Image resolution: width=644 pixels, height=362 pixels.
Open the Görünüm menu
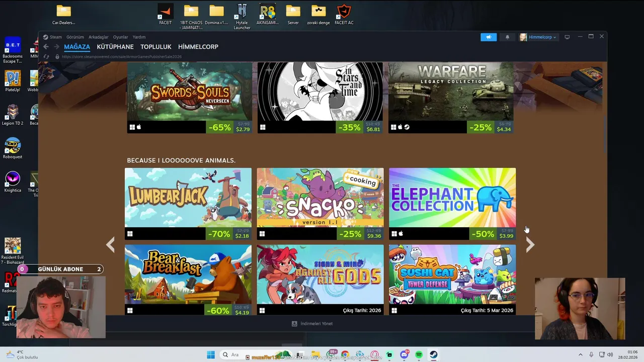pyautogui.click(x=75, y=37)
